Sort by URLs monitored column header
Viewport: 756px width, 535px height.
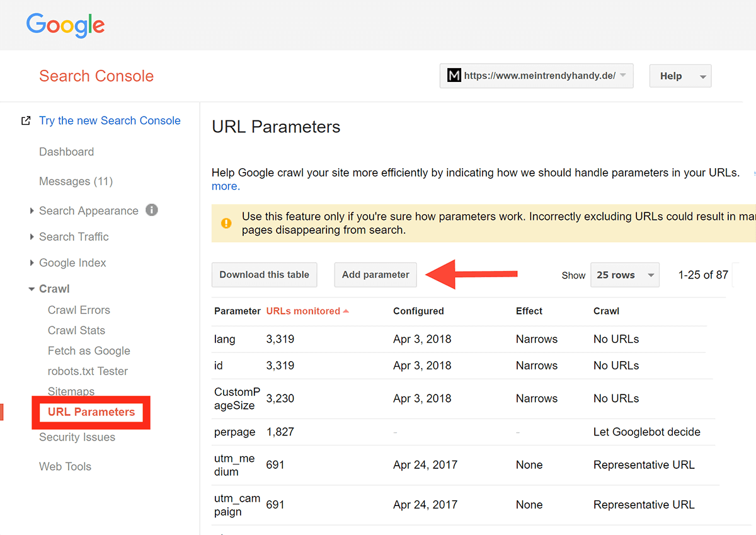[307, 311]
